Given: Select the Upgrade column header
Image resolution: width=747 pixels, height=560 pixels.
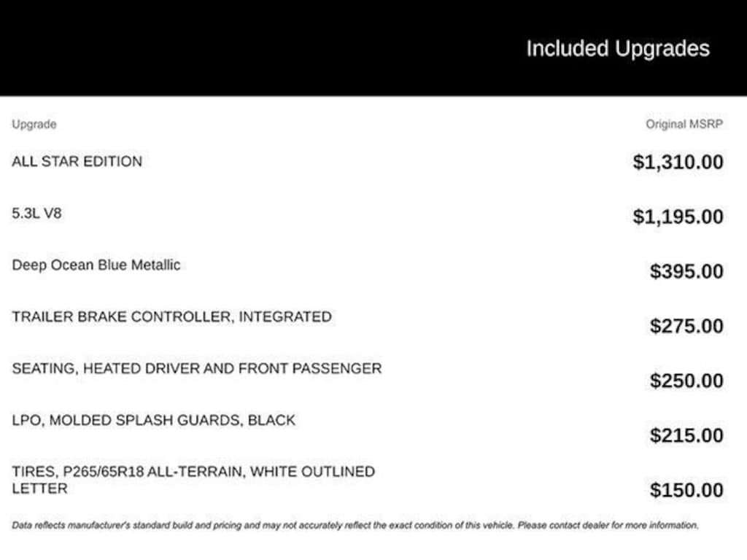Looking at the screenshot, I should [x=34, y=124].
